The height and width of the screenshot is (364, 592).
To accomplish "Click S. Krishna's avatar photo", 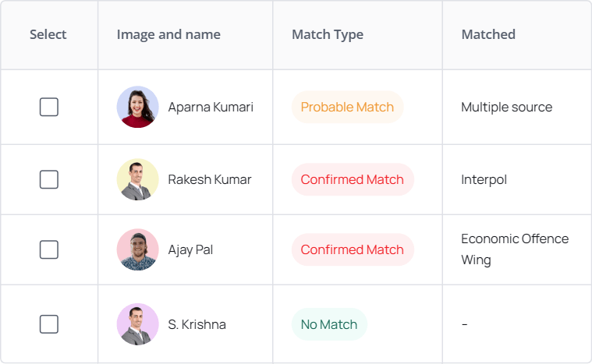I will point(138,324).
